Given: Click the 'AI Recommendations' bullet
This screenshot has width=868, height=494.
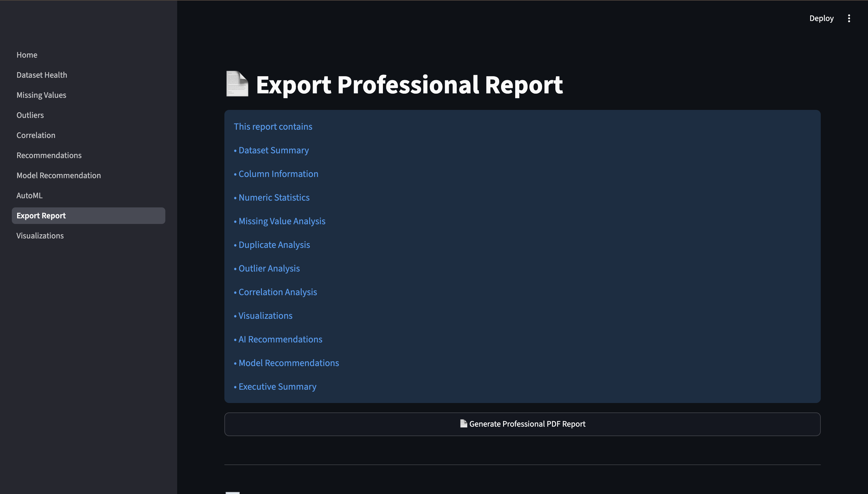Looking at the screenshot, I should pos(278,339).
